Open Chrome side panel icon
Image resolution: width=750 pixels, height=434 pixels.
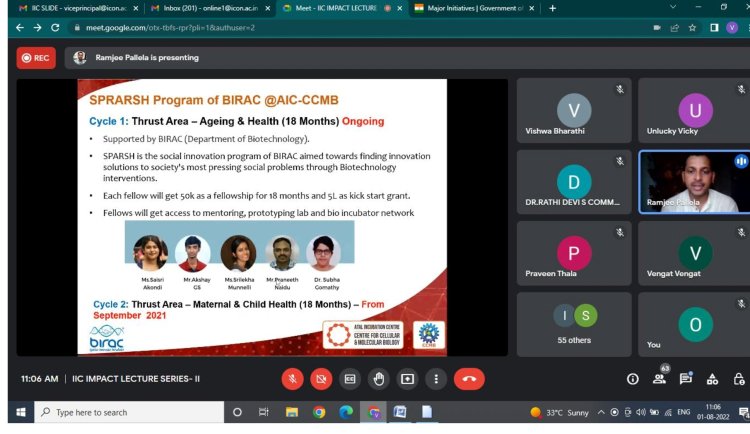(x=714, y=28)
